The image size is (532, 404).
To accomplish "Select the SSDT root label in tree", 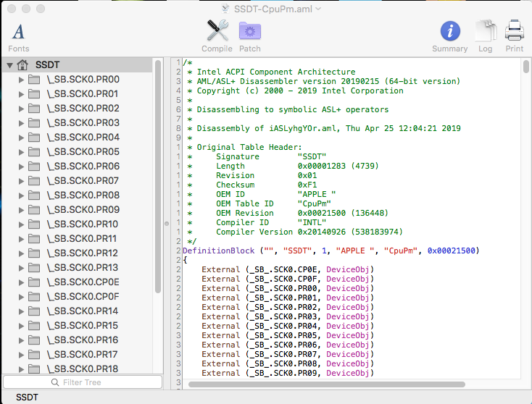I will tap(48, 64).
